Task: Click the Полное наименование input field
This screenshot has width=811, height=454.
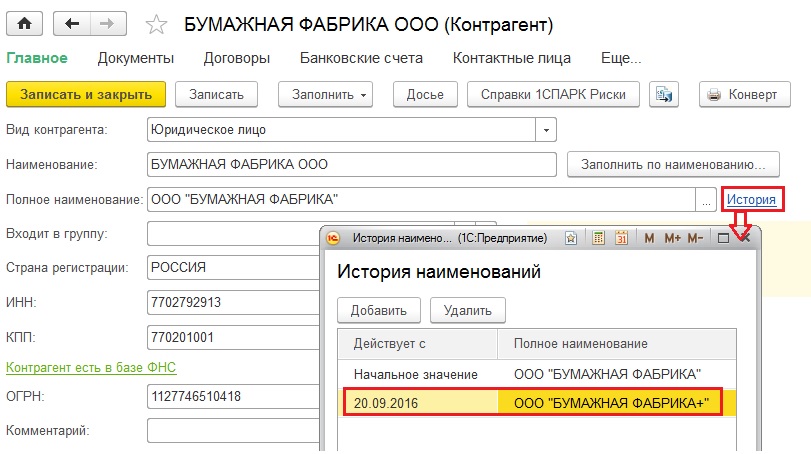Action: tap(422, 200)
